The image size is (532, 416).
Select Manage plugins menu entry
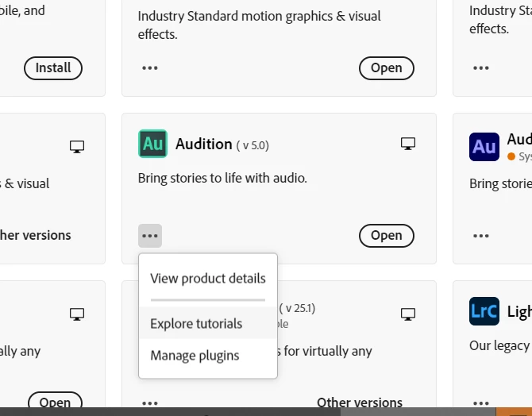[x=208, y=355]
